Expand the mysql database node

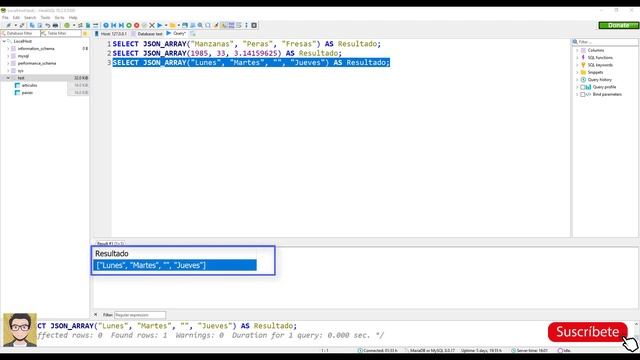tap(8, 56)
